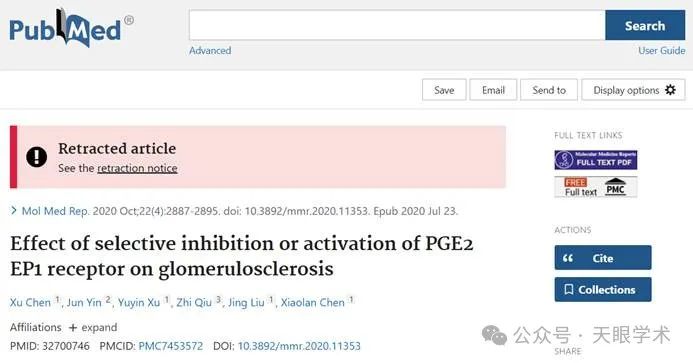Click the Email button

(493, 90)
